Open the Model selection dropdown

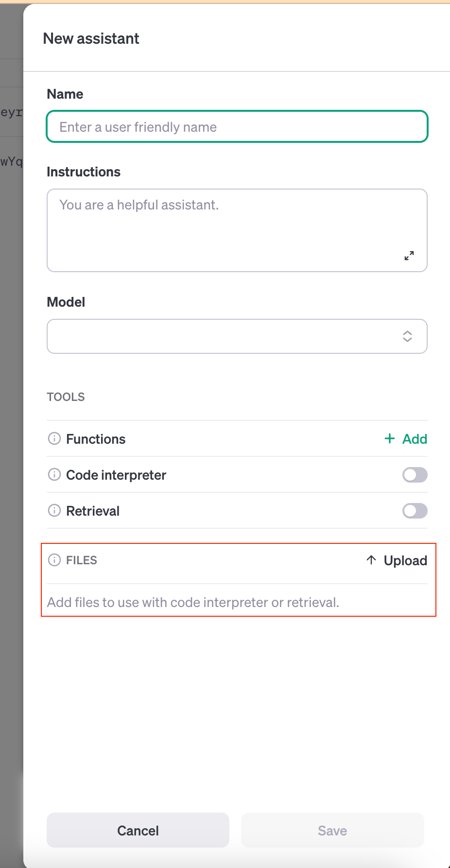237,336
